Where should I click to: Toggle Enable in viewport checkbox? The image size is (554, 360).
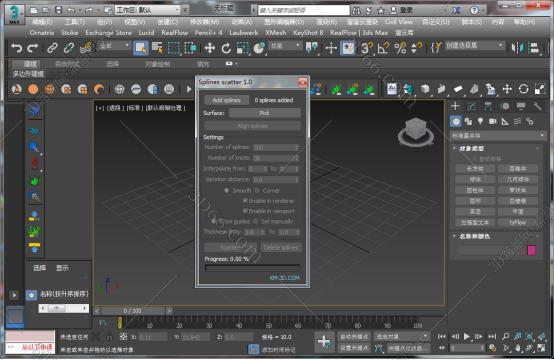[x=245, y=211]
